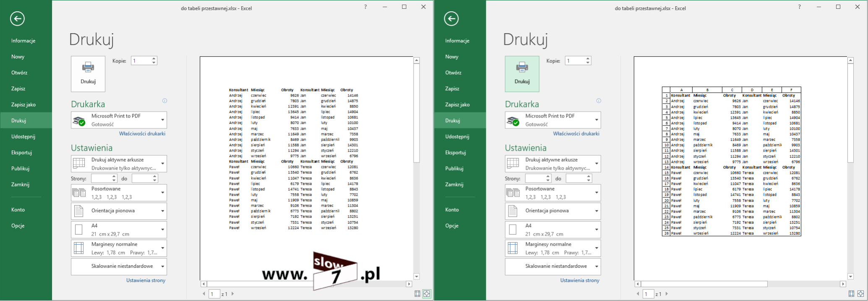
Task: Select Otwórz in left window sidebar
Action: [26, 73]
